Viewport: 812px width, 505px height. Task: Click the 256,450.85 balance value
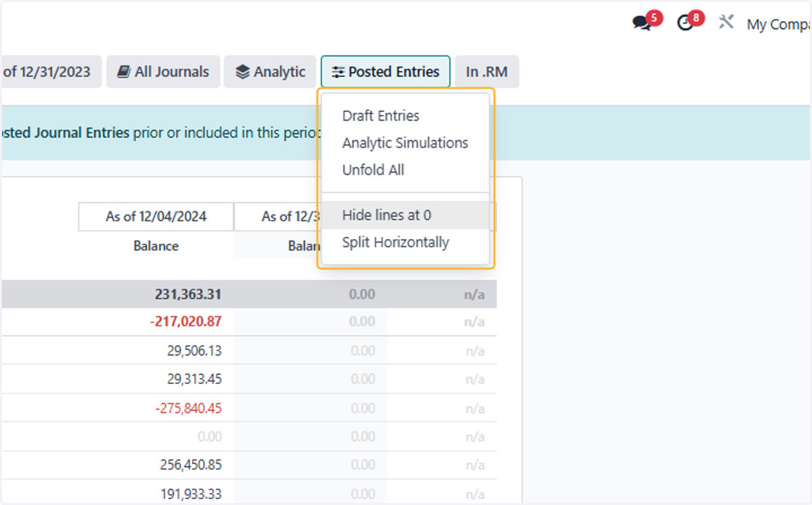[x=191, y=465]
